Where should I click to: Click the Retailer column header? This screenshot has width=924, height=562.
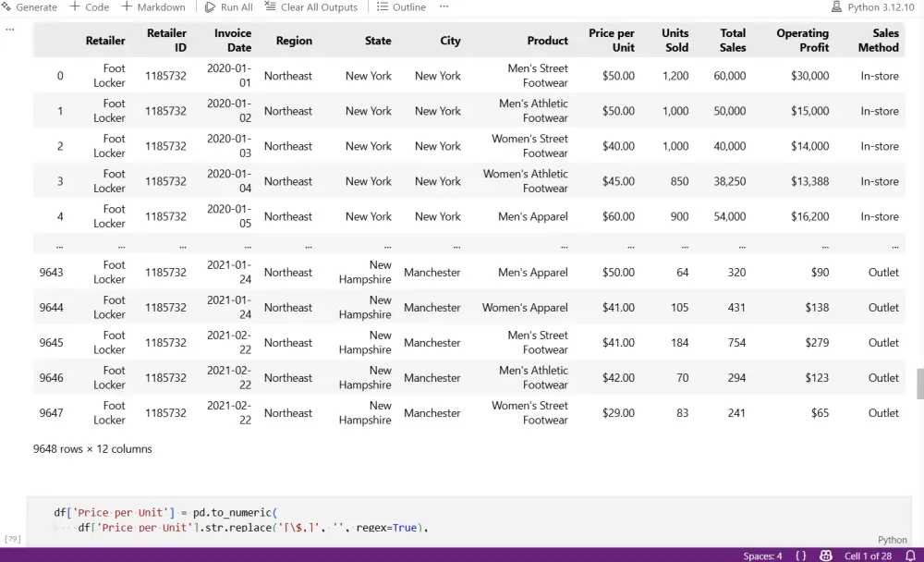(x=105, y=41)
